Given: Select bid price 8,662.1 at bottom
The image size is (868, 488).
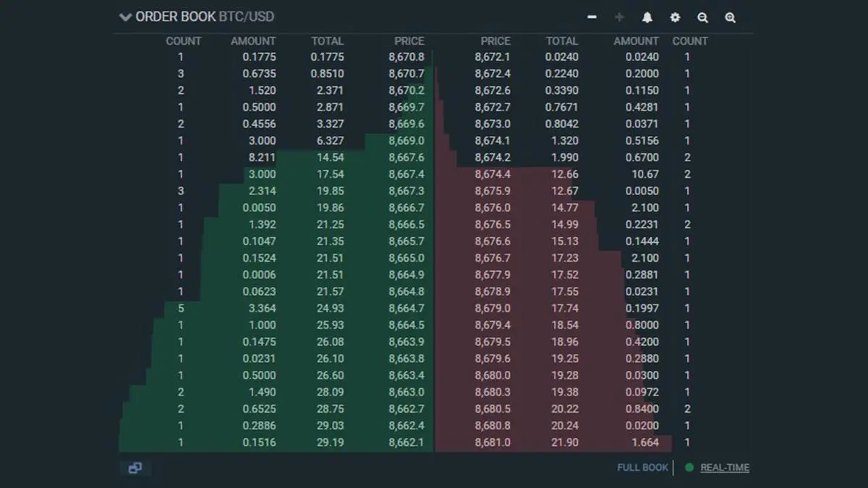Looking at the screenshot, I should (x=407, y=442).
